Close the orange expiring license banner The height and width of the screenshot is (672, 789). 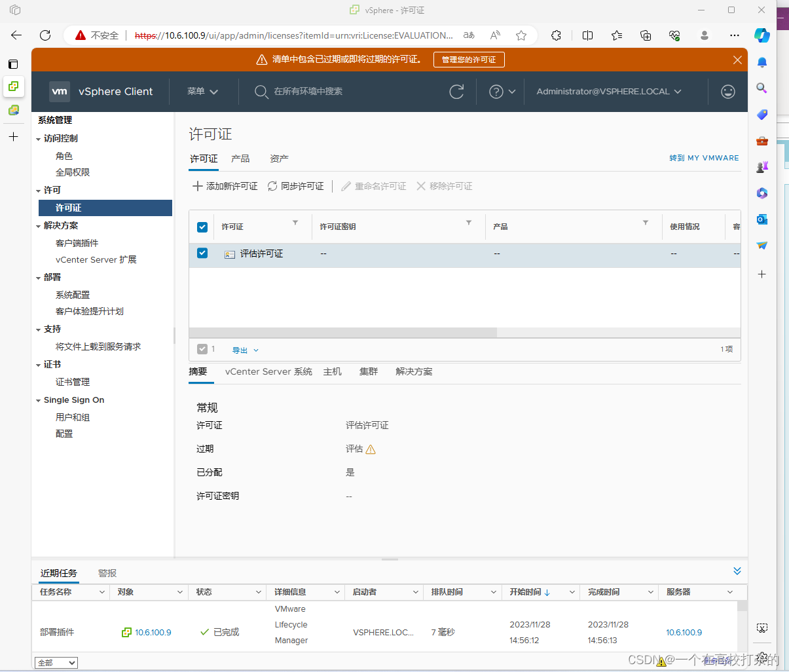[737, 60]
